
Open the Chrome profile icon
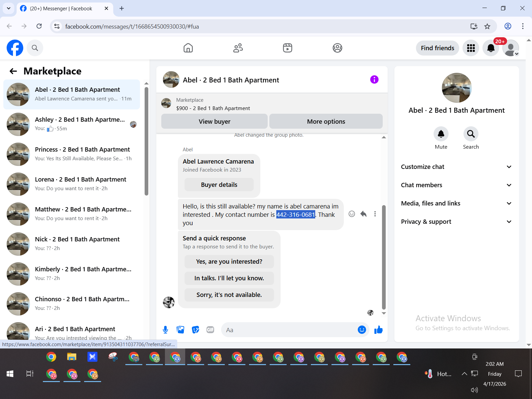click(508, 26)
